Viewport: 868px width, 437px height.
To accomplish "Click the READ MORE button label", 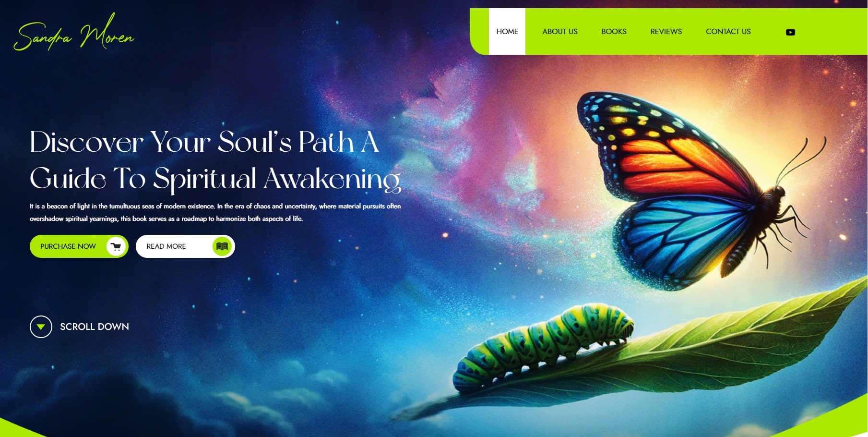I will pos(166,246).
